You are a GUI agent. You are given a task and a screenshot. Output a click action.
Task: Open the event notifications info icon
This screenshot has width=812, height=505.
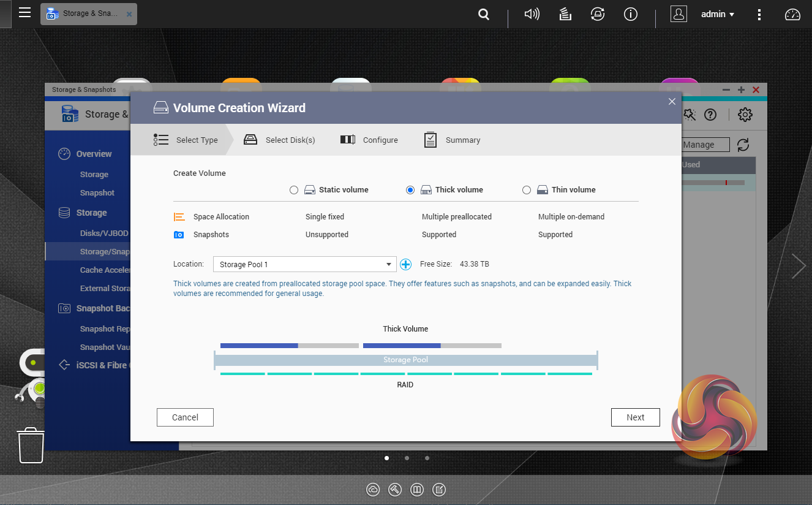(630, 14)
